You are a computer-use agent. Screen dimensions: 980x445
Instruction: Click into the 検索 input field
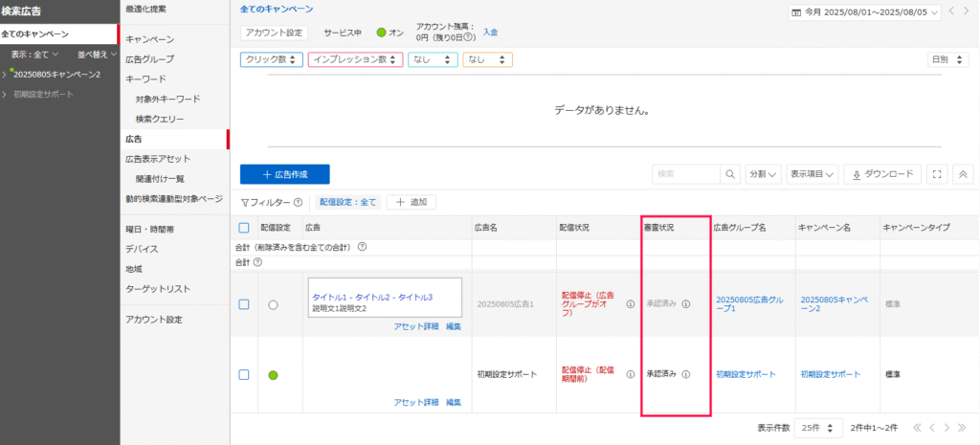pos(686,174)
